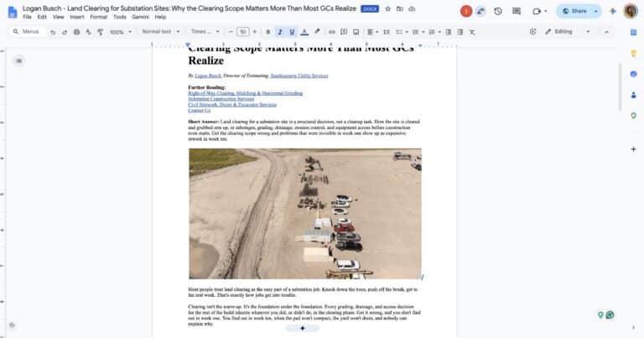Image resolution: width=644 pixels, height=338 pixels.
Task: Open the Insert menu
Action: coord(77,17)
